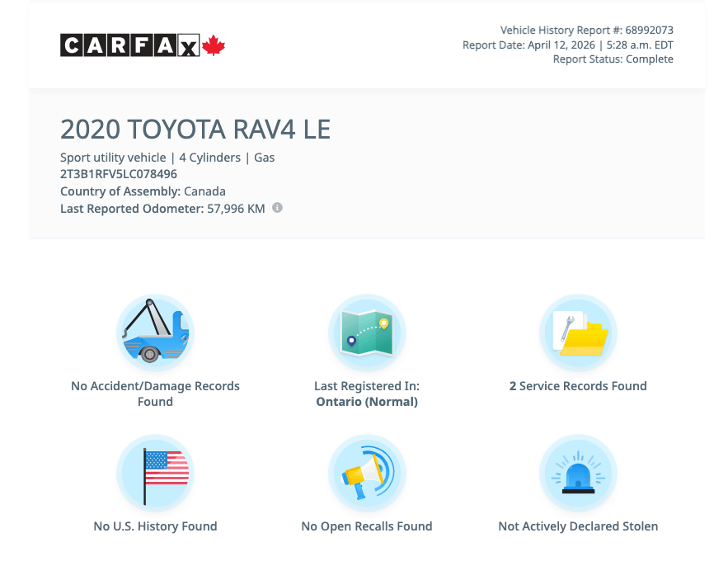Click the map registration icon

pyautogui.click(x=367, y=333)
